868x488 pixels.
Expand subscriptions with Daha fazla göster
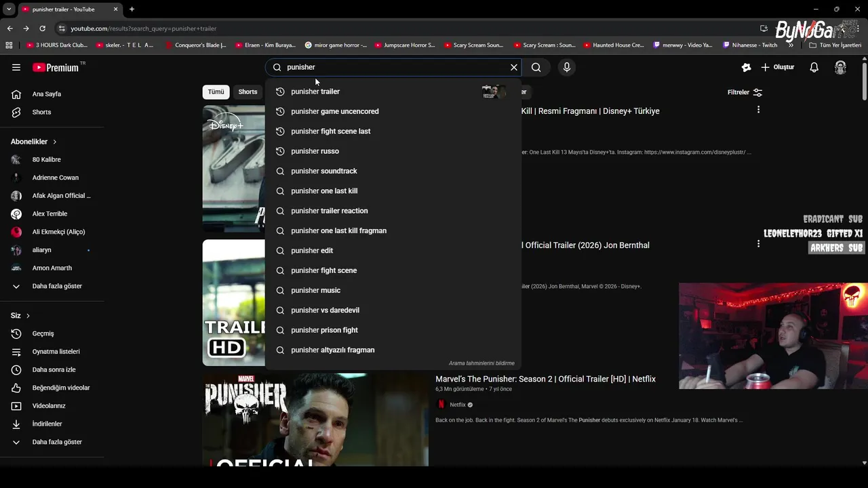pyautogui.click(x=52, y=286)
